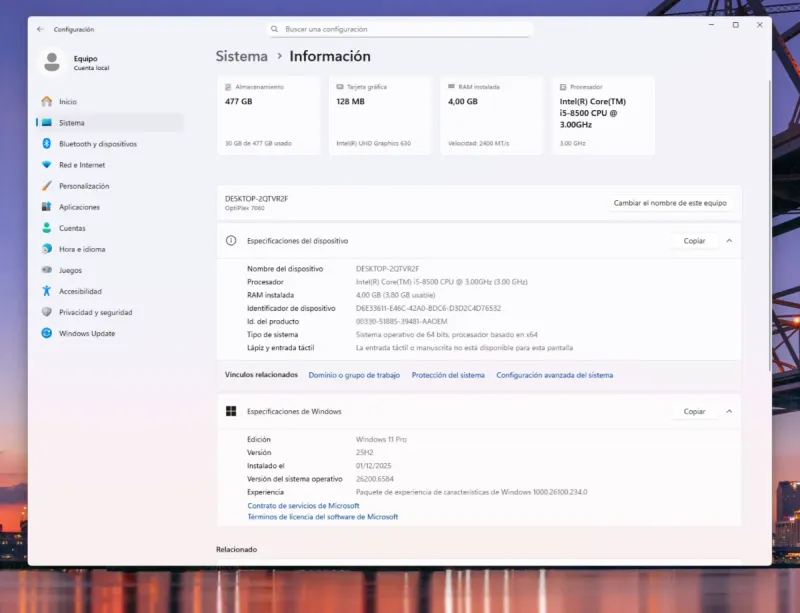Open Contrato de servicios de Microsoft
The width and height of the screenshot is (800, 613).
tap(303, 505)
